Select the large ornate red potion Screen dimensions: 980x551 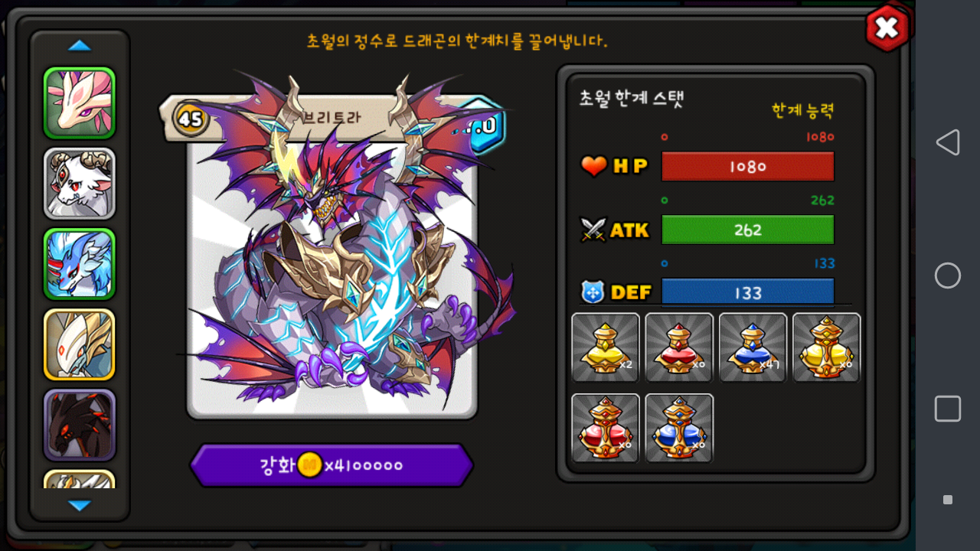pos(606,429)
